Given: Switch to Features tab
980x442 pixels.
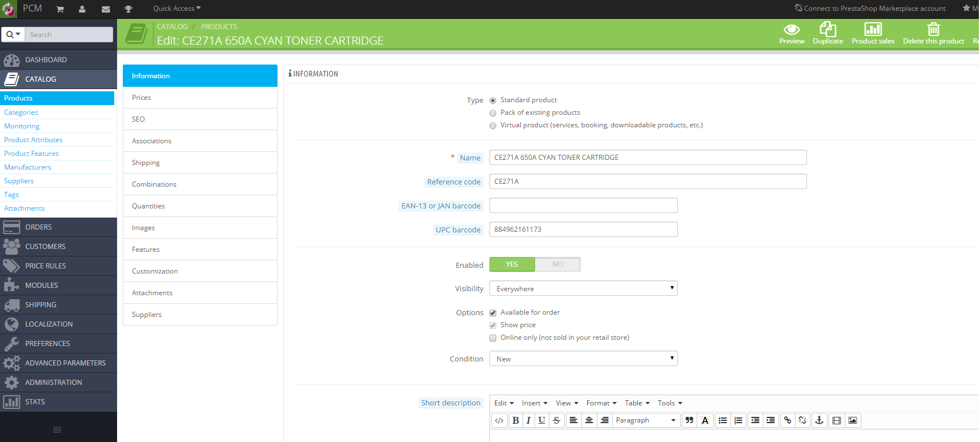Looking at the screenshot, I should 200,250.
